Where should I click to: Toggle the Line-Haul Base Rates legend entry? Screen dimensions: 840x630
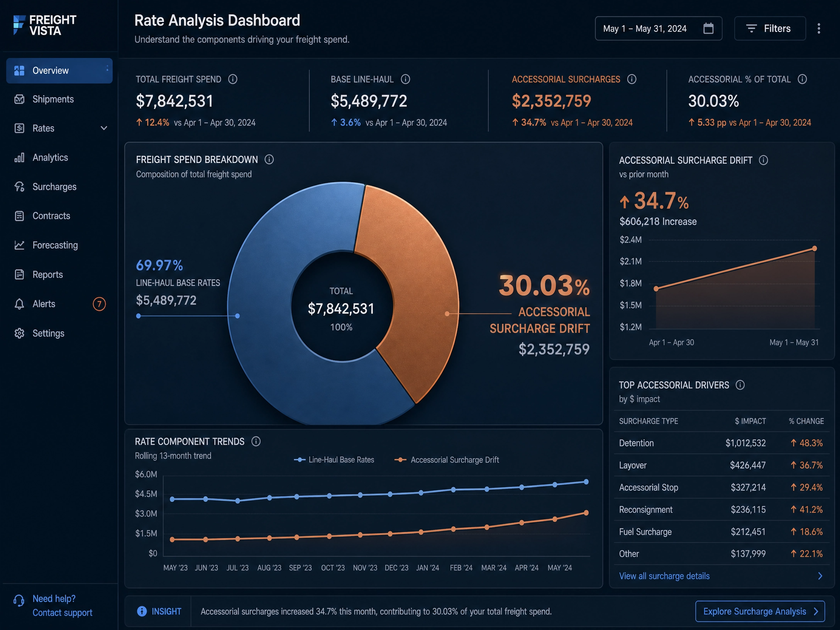coord(334,460)
